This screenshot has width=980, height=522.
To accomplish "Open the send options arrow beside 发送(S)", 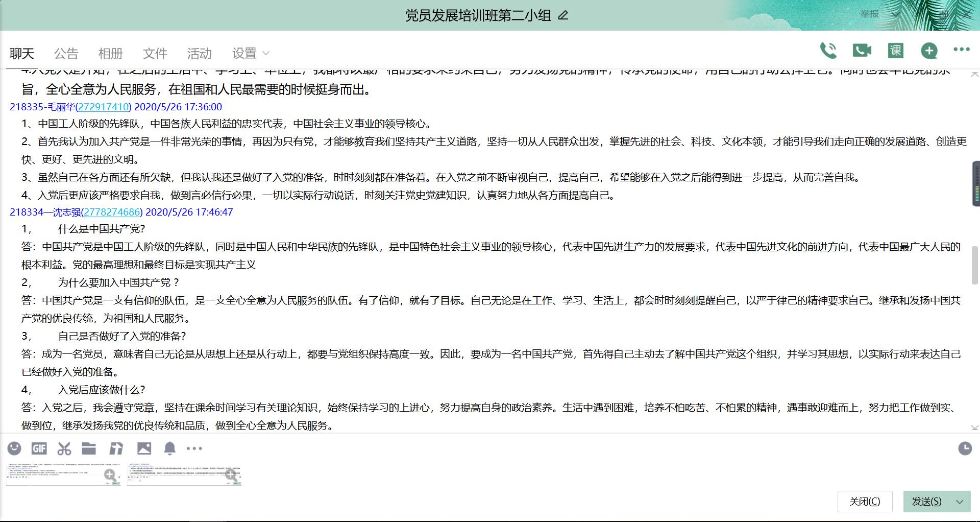I will click(960, 502).
